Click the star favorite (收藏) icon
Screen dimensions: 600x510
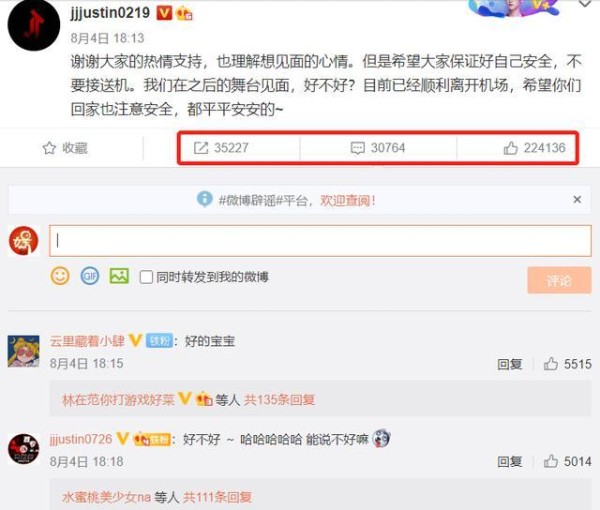point(49,148)
